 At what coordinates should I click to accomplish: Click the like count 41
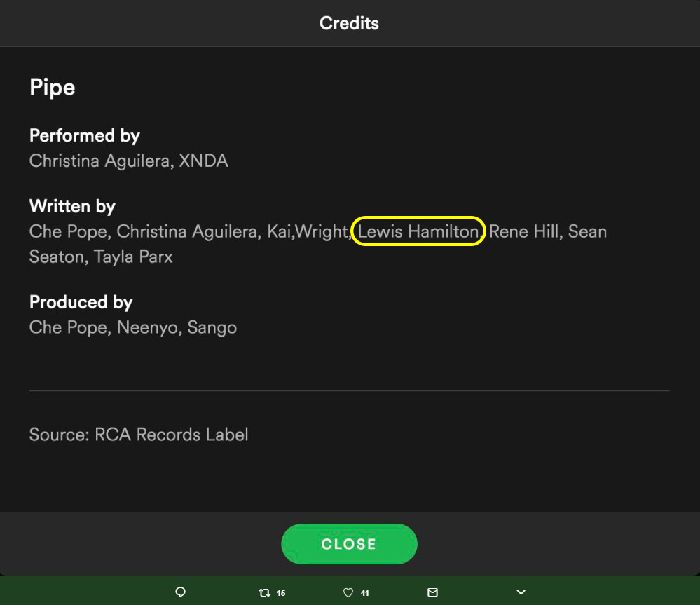pyautogui.click(x=364, y=593)
